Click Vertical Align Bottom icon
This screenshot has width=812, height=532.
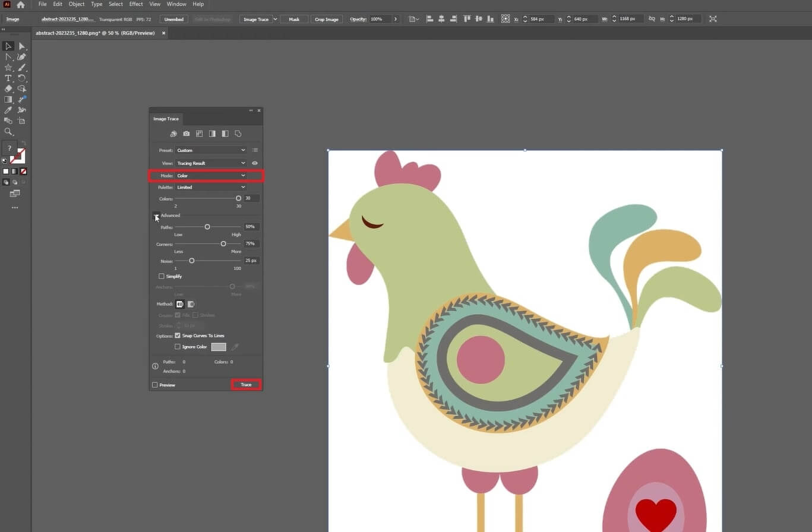[x=489, y=19]
